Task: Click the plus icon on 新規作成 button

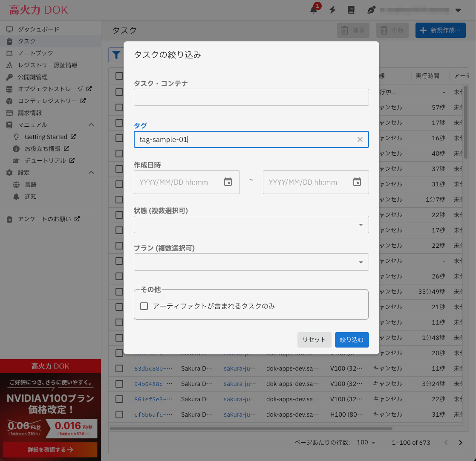Action: click(423, 30)
